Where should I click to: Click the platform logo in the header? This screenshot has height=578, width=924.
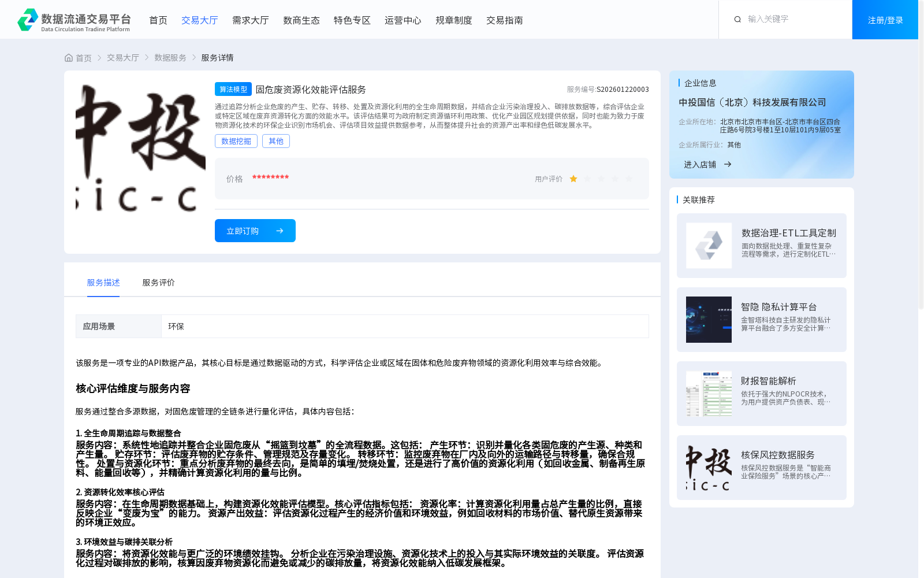(74, 20)
